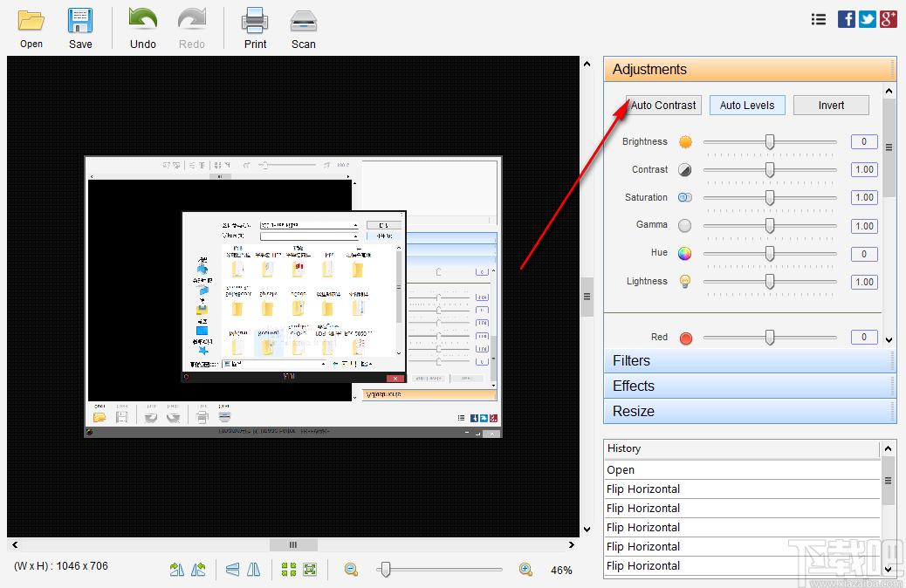Flip the image horizontally

(254, 570)
